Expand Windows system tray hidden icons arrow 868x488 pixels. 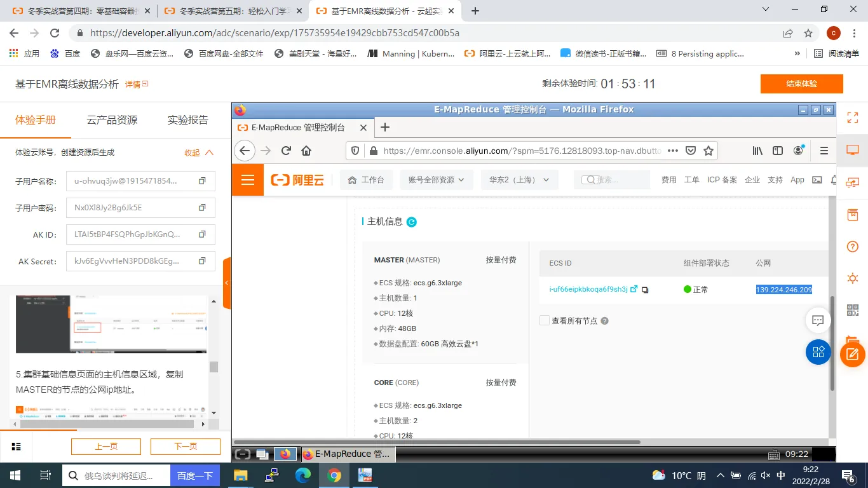pyautogui.click(x=720, y=475)
